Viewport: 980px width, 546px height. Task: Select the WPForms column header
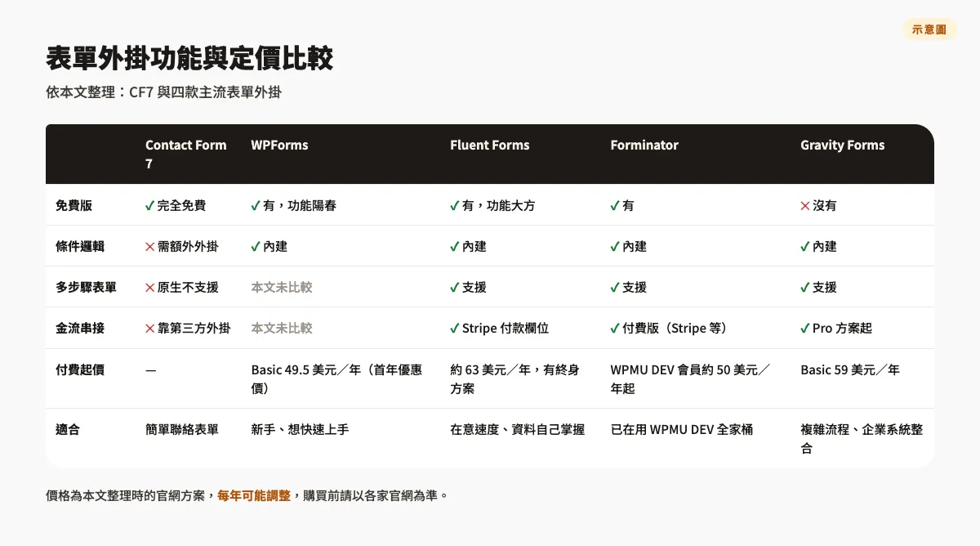click(x=279, y=145)
